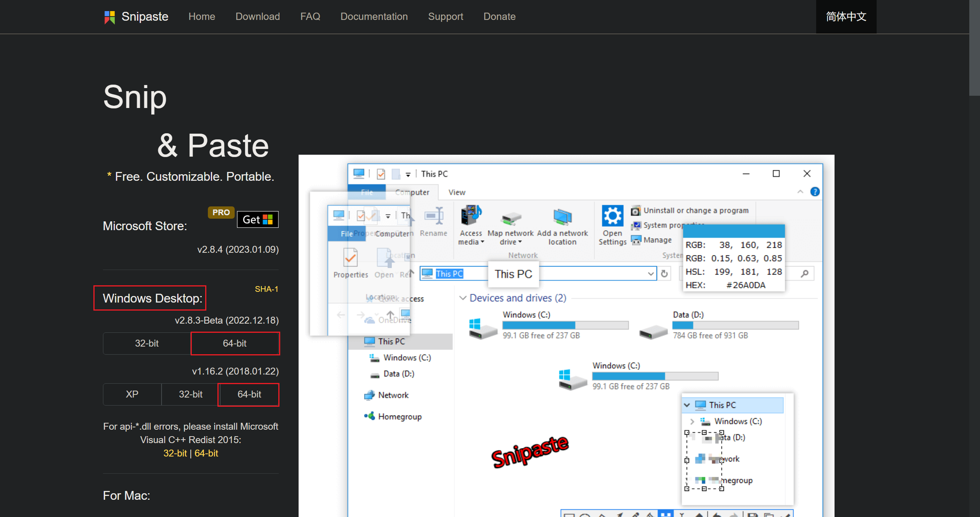
Task: Collapse This PC in demo tree snippet
Action: [x=687, y=405]
